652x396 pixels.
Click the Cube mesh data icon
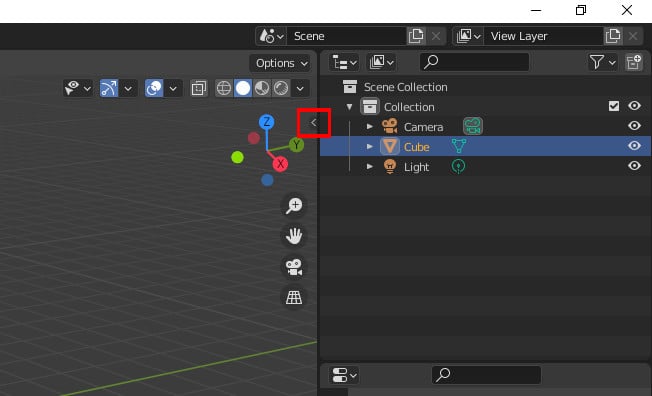459,146
